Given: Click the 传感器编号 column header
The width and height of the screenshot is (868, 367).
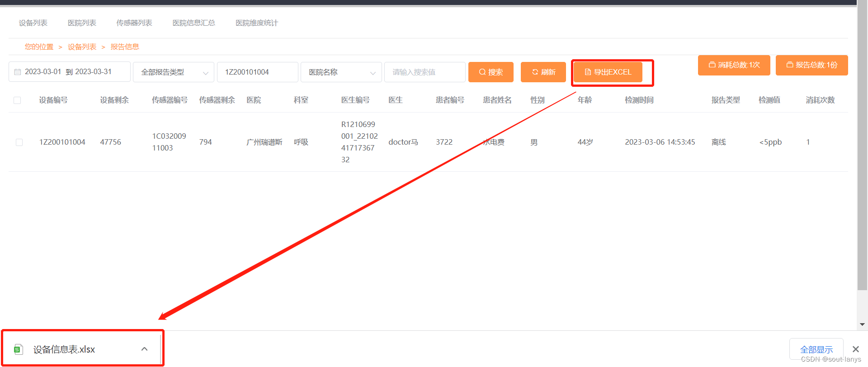Looking at the screenshot, I should pyautogui.click(x=170, y=100).
